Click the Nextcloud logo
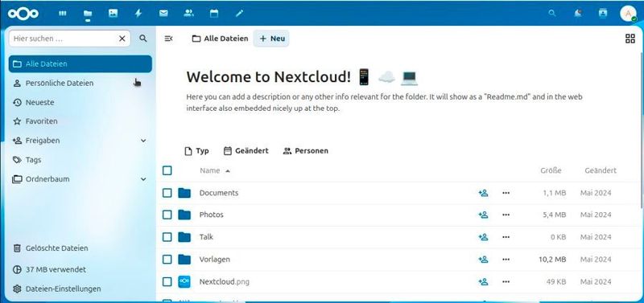 (23, 14)
